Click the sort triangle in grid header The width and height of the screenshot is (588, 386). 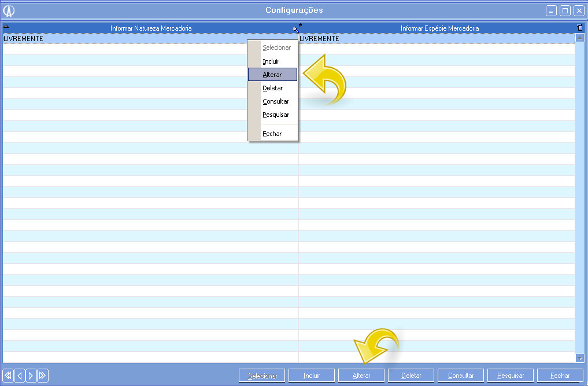6,26
